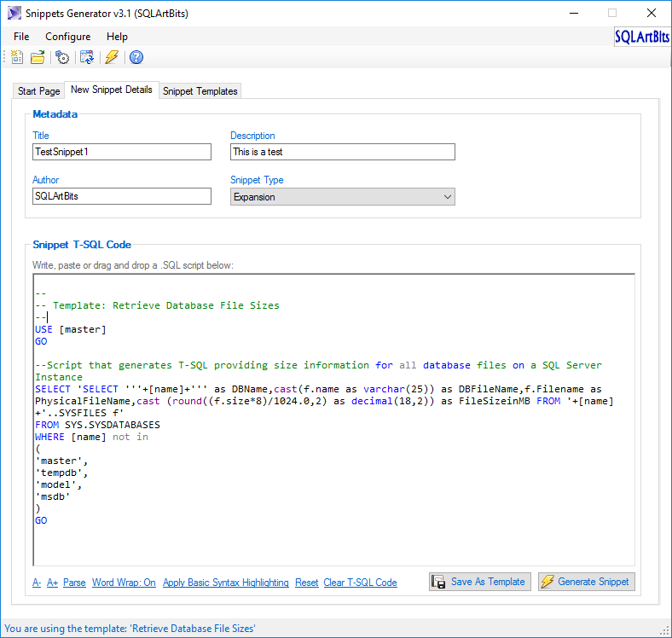This screenshot has height=638, width=672.
Task: Switch to the Start Page tab
Action: point(39,91)
